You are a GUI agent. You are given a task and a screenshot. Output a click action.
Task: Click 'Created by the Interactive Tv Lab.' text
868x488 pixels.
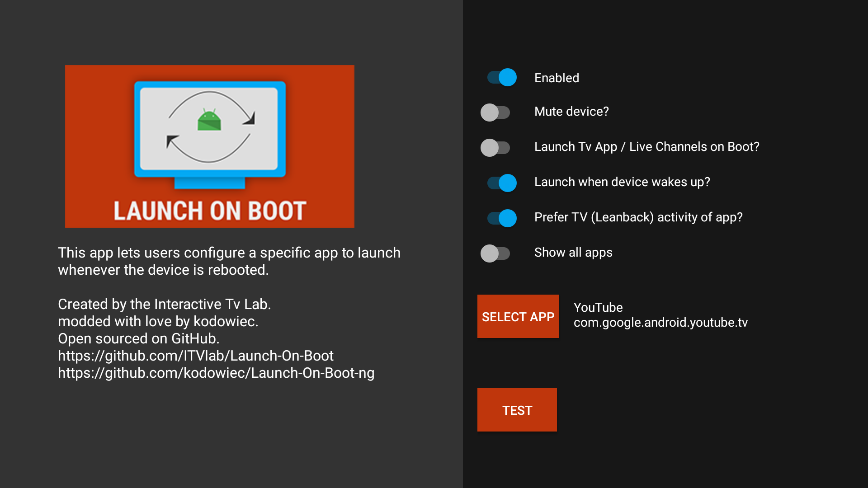(x=165, y=304)
